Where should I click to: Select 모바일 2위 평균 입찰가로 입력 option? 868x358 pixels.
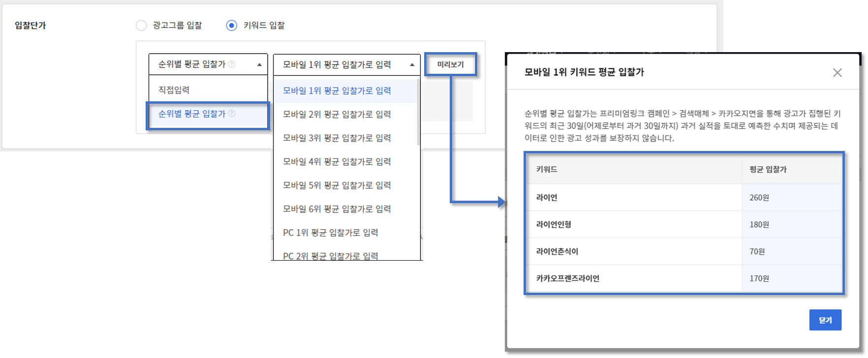345,115
